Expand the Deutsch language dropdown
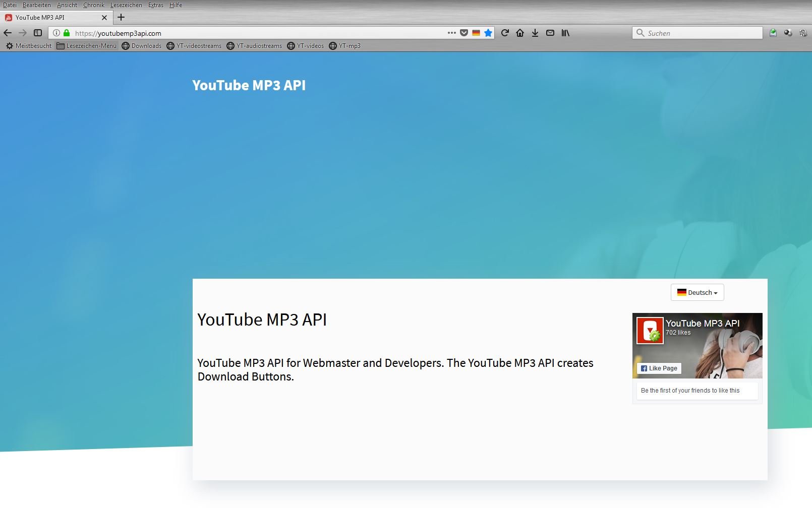The image size is (812, 508). pos(697,292)
